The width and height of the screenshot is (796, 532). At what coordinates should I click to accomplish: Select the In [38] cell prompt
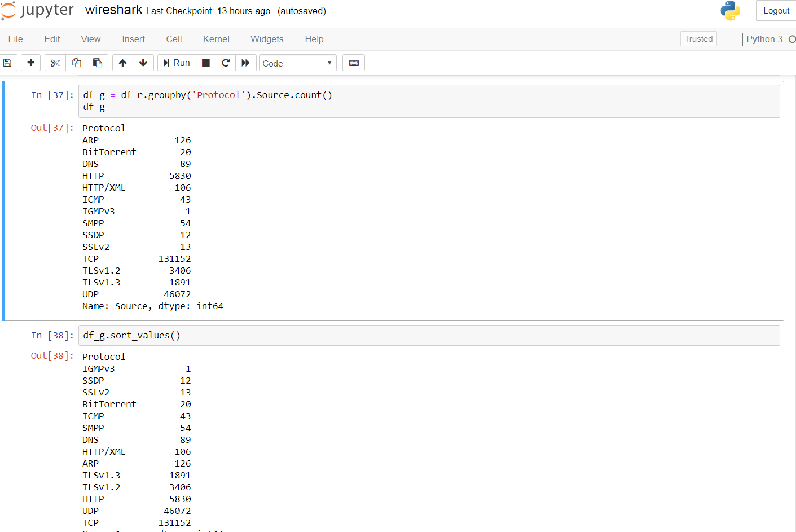coord(52,336)
